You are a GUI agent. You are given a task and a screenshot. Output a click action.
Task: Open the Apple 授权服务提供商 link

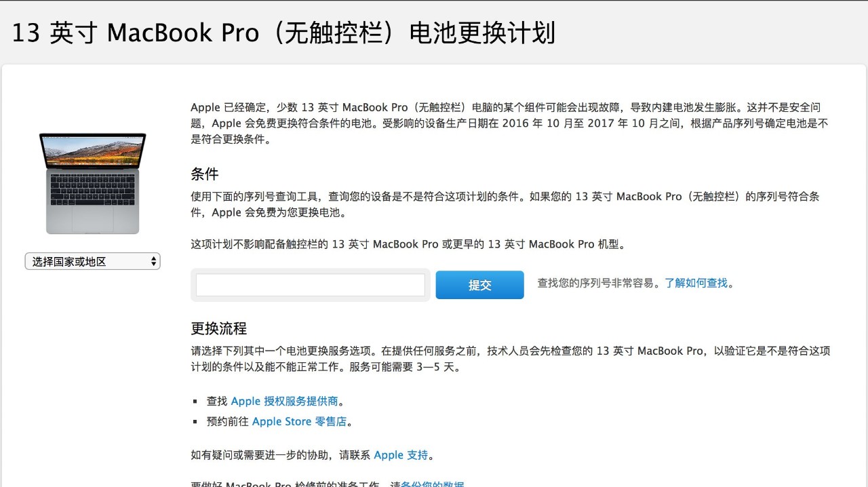284,401
